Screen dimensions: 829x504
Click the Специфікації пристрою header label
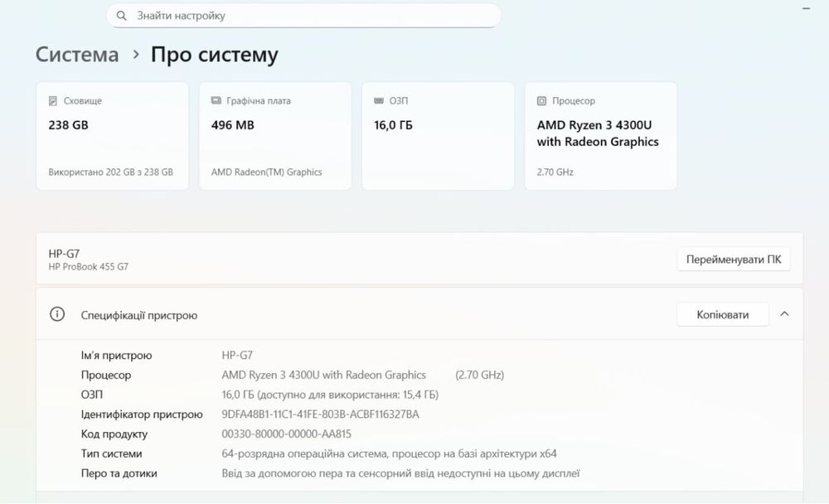pos(139,315)
